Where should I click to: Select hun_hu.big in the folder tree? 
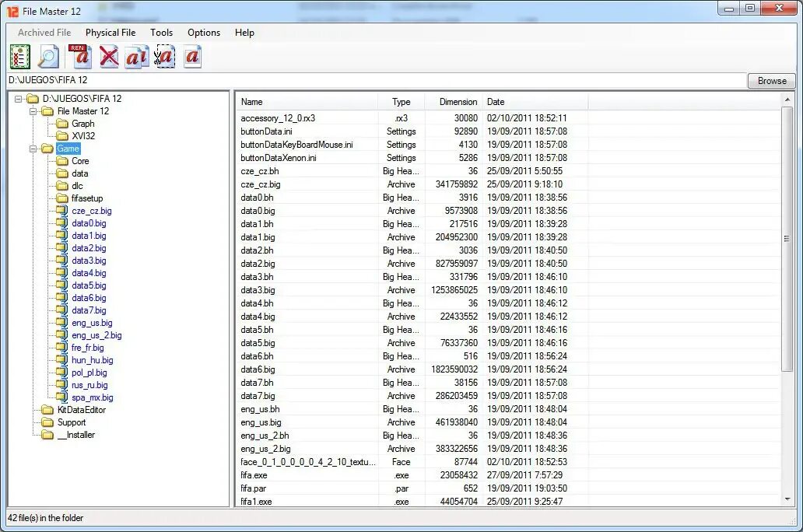pyautogui.click(x=92, y=360)
